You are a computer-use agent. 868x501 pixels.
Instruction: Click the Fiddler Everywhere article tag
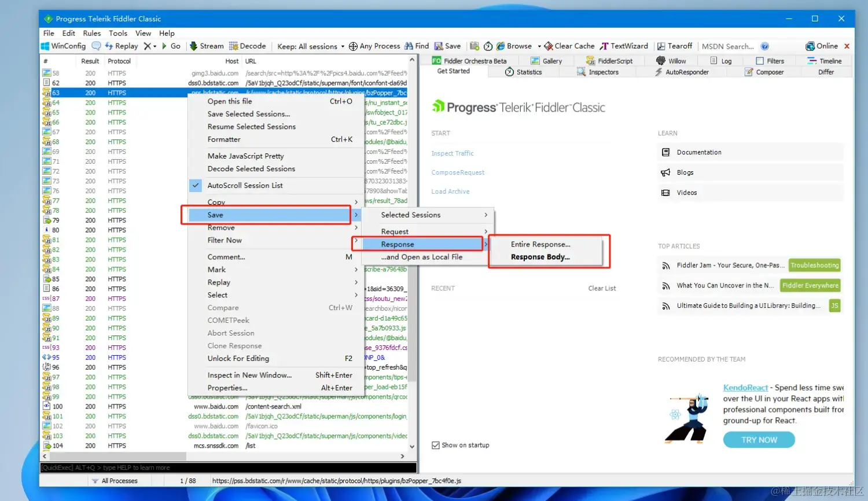(810, 286)
